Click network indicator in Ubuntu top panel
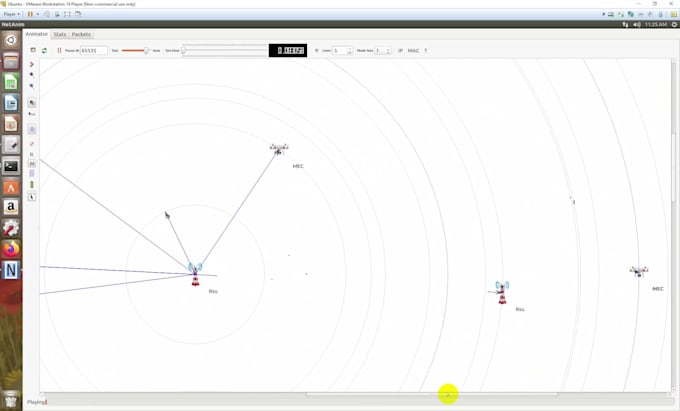680x411 pixels. [x=625, y=24]
